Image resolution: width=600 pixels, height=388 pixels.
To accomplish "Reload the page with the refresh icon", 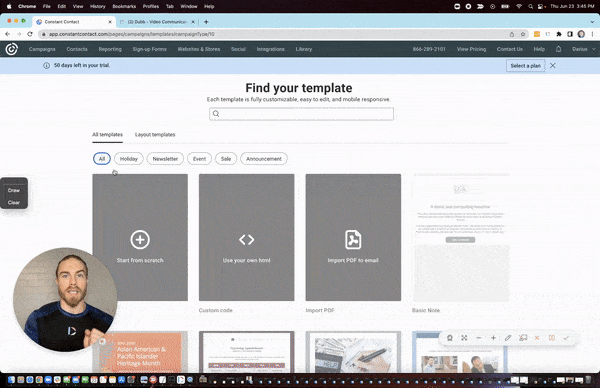I will click(x=30, y=34).
